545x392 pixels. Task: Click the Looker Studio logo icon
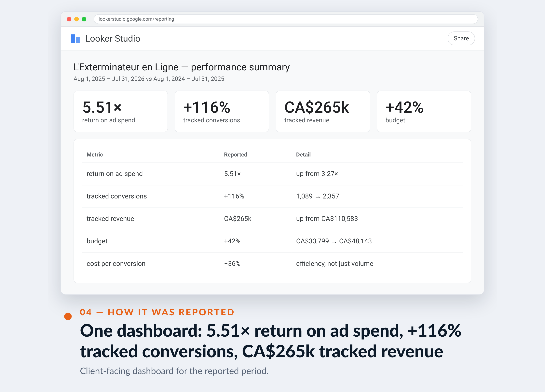[75, 38]
